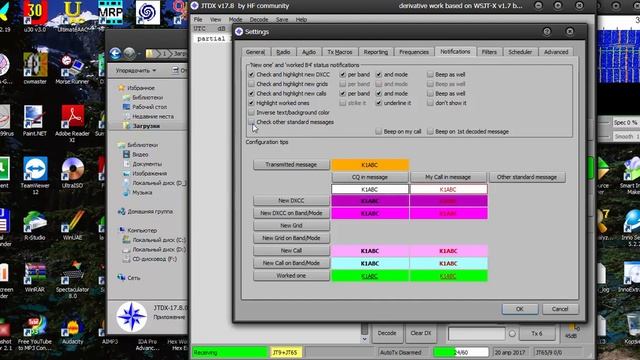Screen dimensions: 640x360
Task: Open the Frequencies tab
Action: (413, 52)
